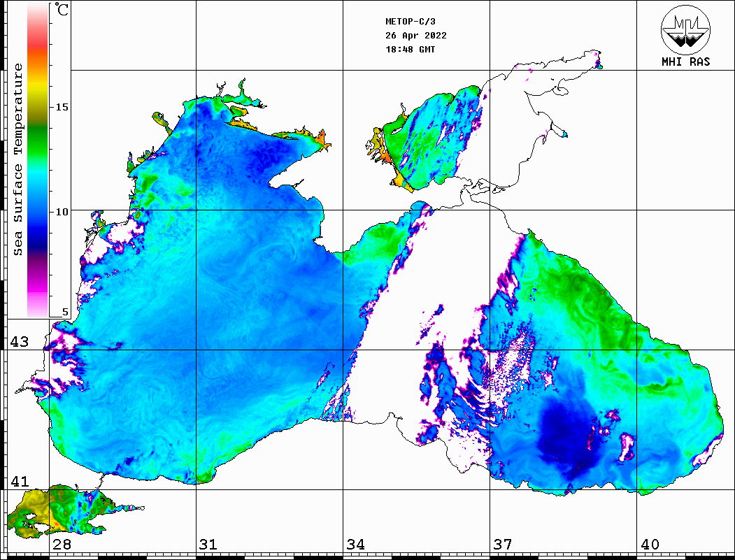Click latitude label 41
Viewport: 735px width, 560px height.
click(20, 481)
